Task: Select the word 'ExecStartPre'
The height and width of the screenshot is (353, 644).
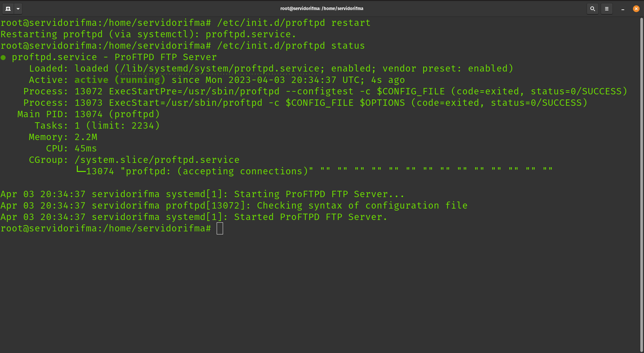Action: coord(144,91)
